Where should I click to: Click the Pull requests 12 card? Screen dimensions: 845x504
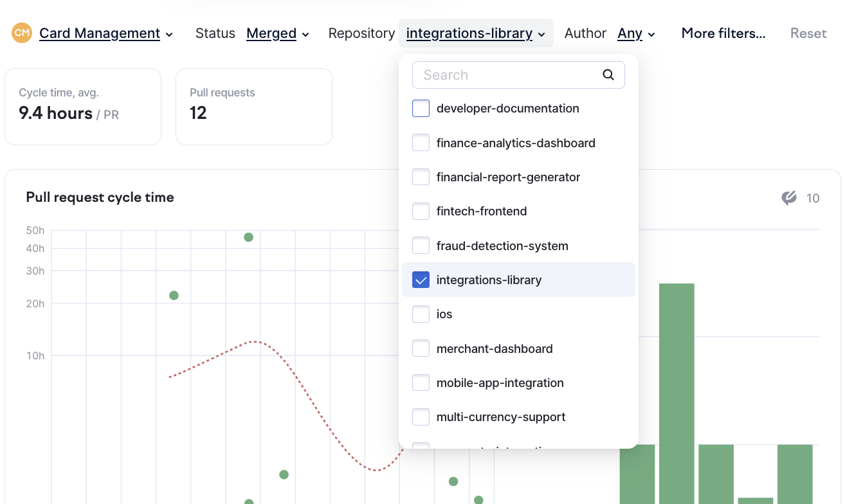tap(253, 107)
